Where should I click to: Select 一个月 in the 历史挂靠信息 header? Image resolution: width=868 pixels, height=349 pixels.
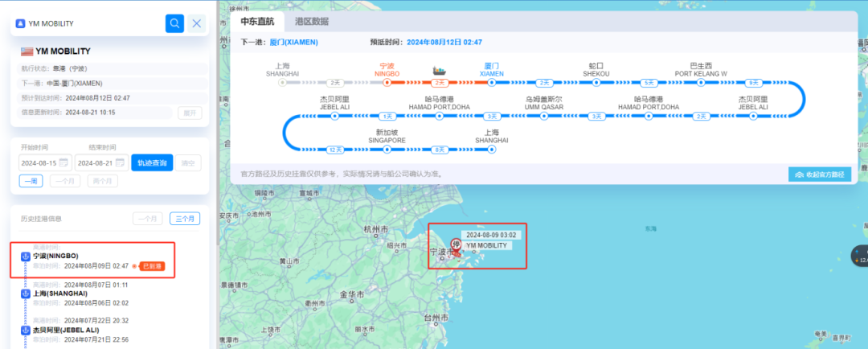tap(148, 219)
